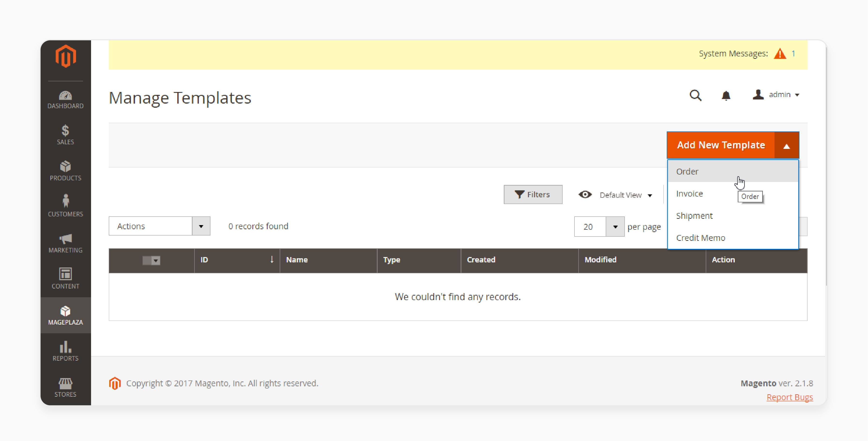Viewport: 868px width, 441px height.
Task: Select Credit Memo from the template menu
Action: [x=733, y=238]
